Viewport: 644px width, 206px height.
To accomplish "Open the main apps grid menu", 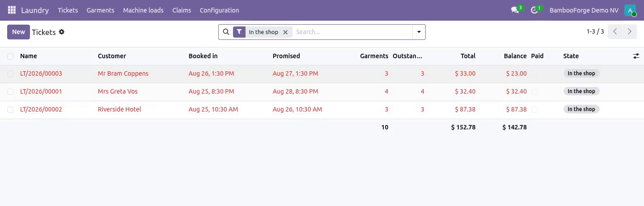I will (12, 10).
